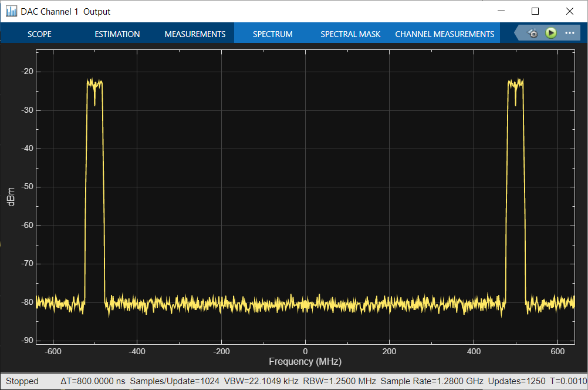Minimize the DAC Channel 1 Output window
This screenshot has width=588, height=390.
[x=501, y=11]
